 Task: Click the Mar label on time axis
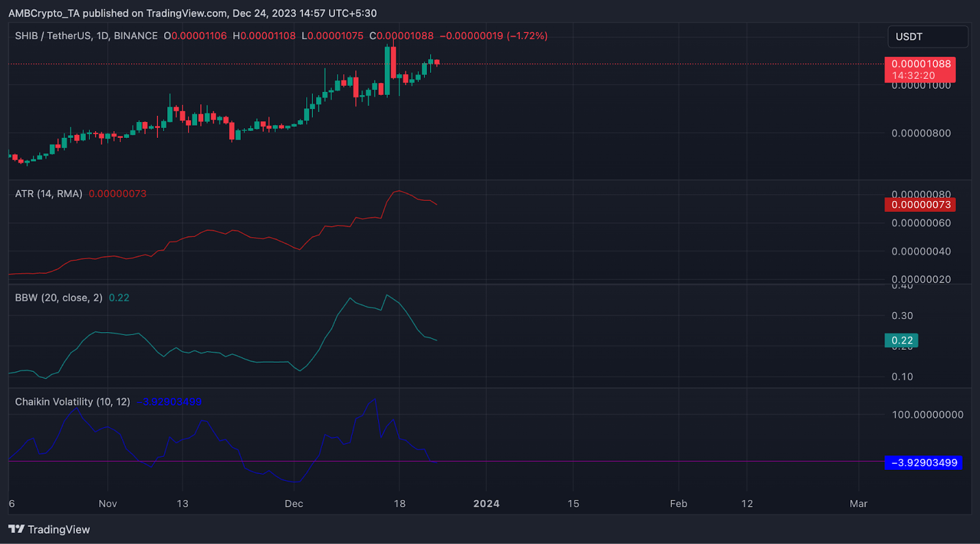coord(858,504)
